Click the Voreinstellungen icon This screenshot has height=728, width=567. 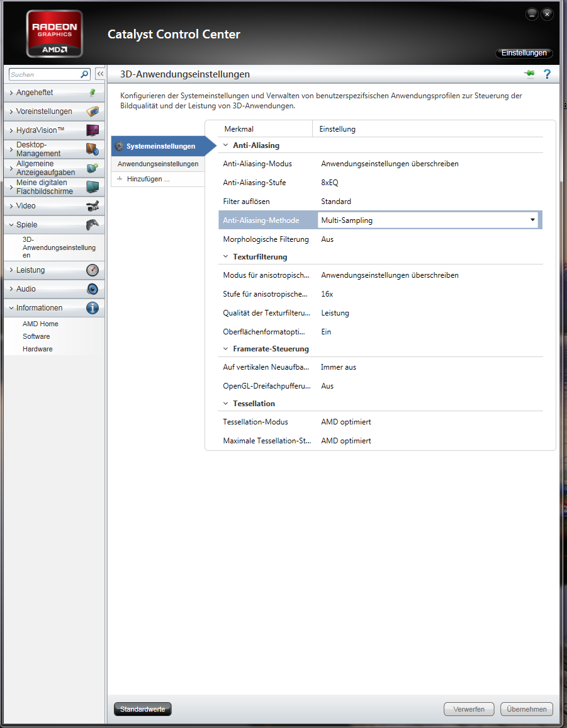pyautogui.click(x=93, y=111)
